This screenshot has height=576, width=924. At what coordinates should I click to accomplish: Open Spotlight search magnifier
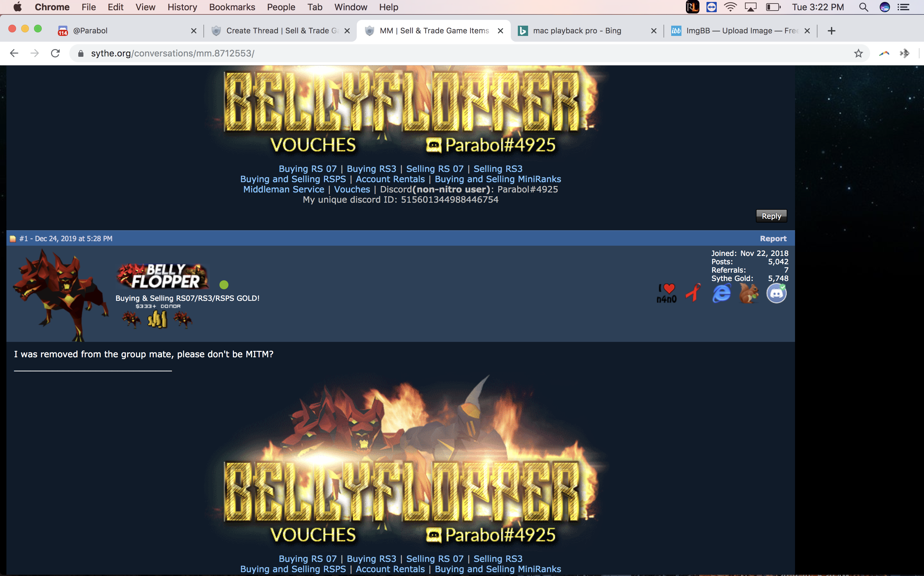pos(863,7)
